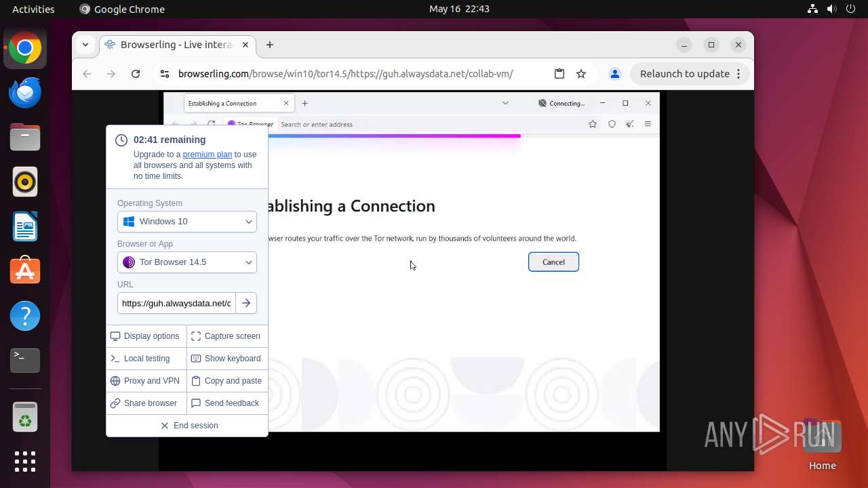Viewport: 868px width, 488px height.
Task: Open Display options
Action: tap(146, 336)
